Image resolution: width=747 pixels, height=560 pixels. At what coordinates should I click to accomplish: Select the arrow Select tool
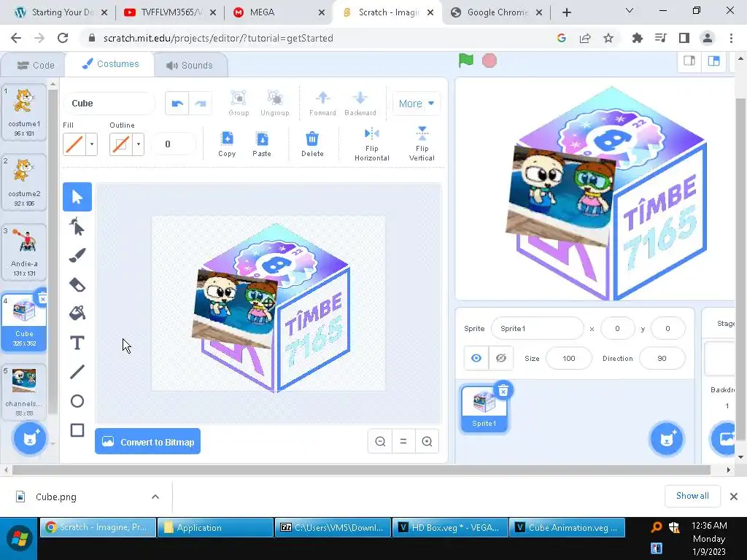[x=77, y=197]
